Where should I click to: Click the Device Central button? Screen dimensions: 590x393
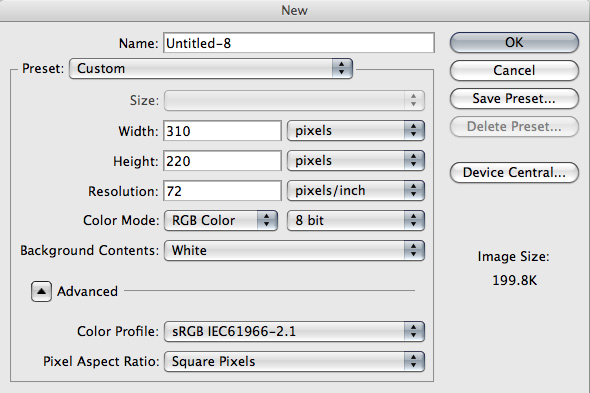pyautogui.click(x=514, y=172)
